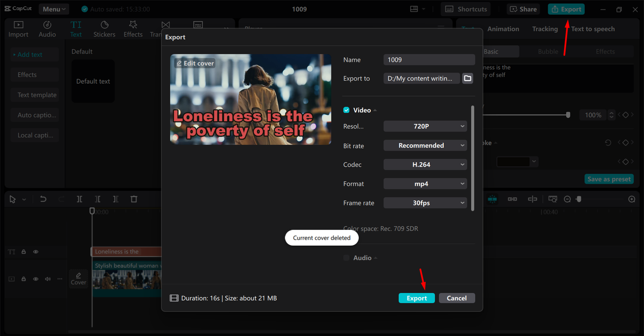
Task: Click the trash Delete icon in timeline toolbar
Action: point(134,199)
